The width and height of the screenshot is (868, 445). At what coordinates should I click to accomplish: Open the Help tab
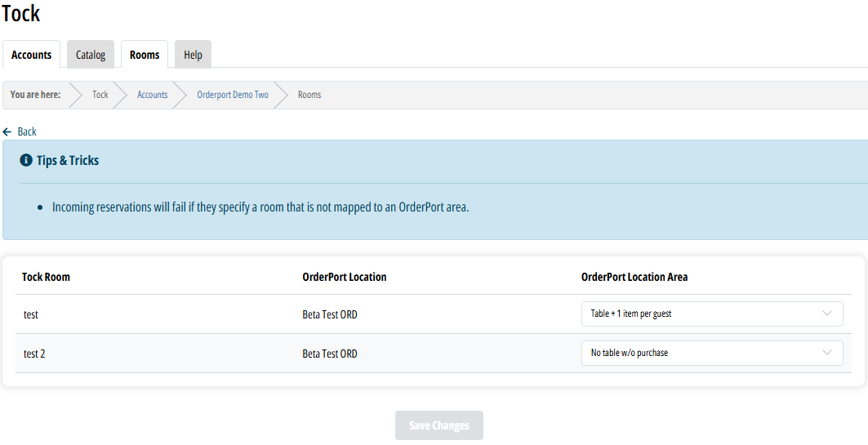click(x=193, y=54)
